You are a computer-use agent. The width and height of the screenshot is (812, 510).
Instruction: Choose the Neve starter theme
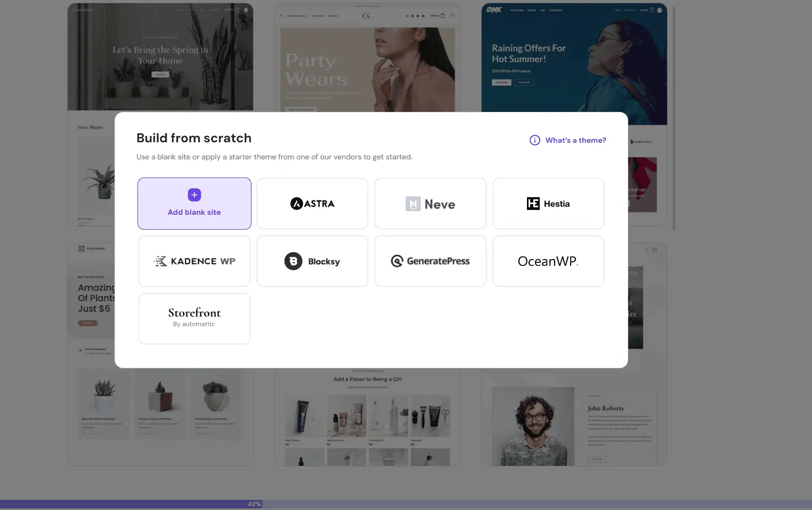pyautogui.click(x=431, y=204)
